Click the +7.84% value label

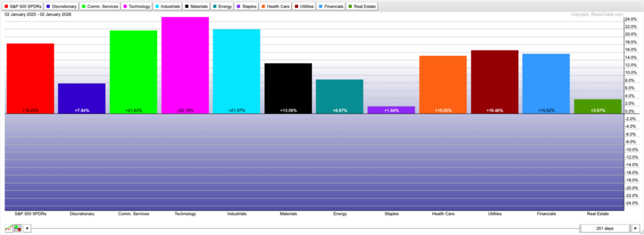point(82,111)
